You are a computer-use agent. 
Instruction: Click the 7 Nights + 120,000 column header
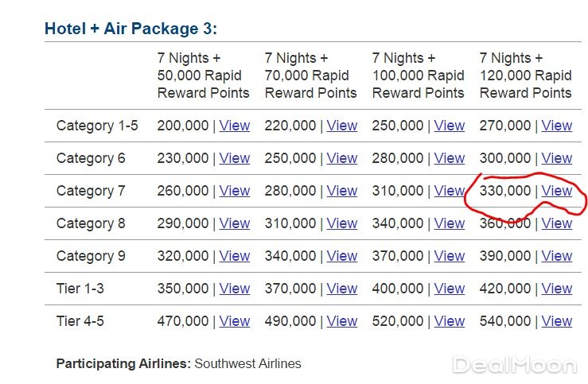525,76
